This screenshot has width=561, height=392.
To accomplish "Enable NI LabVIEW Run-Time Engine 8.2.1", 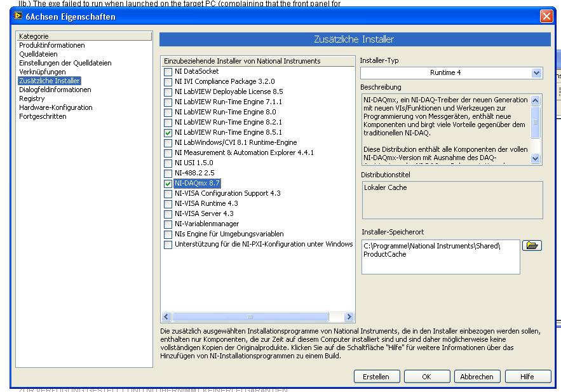I will point(168,123).
